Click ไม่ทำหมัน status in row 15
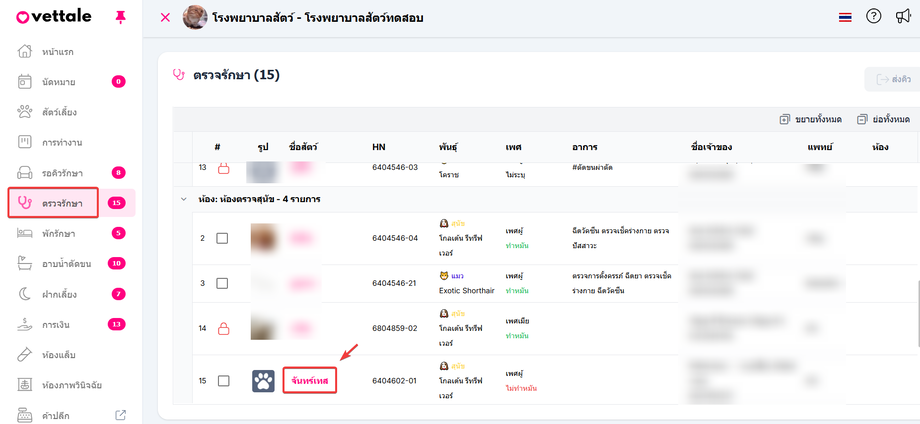Screen dimensions: 920x424 pos(521,388)
